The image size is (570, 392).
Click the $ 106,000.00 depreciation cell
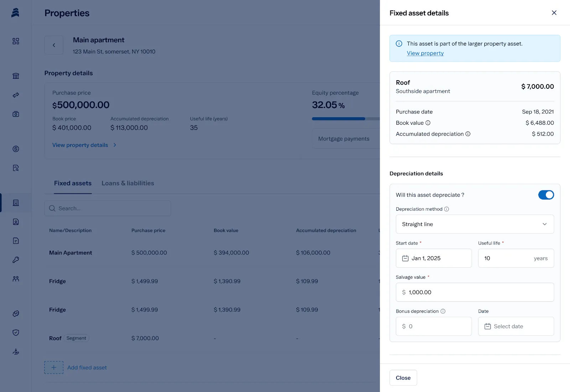[313, 253]
